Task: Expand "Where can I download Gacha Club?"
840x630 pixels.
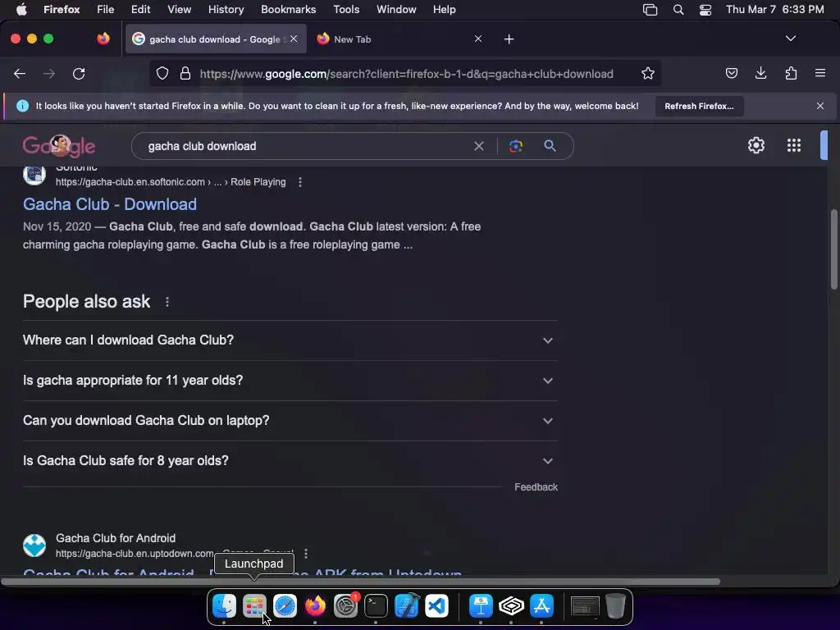Action: coord(290,340)
